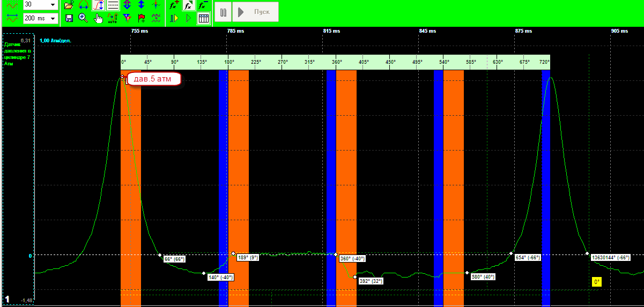Click the 66° (66°) marker label
The image size is (644, 307).
(x=174, y=259)
